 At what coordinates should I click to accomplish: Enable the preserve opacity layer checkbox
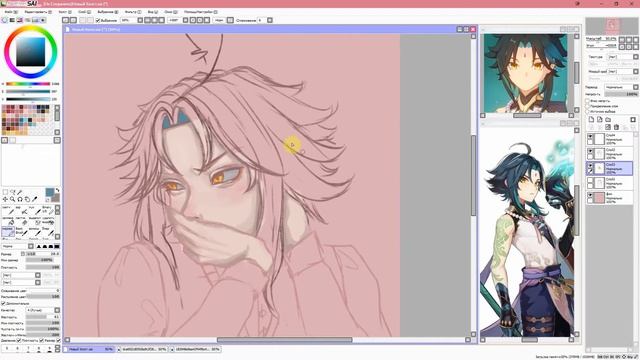[588, 100]
